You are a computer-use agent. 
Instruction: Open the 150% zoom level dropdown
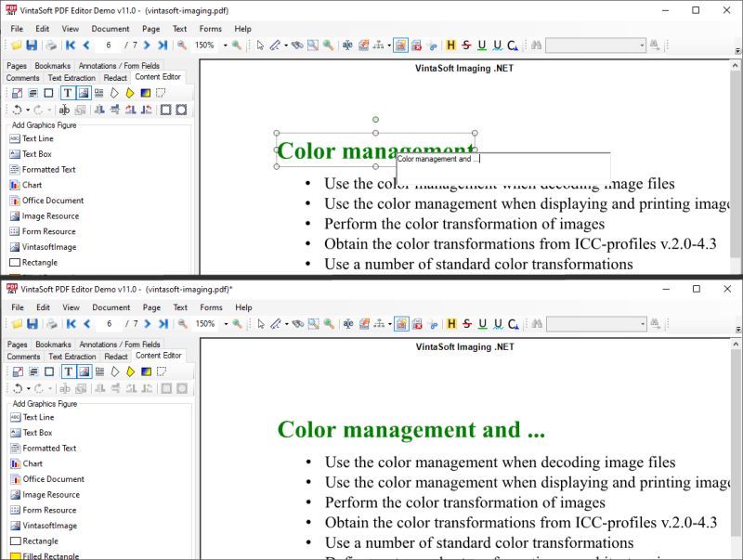point(225,45)
